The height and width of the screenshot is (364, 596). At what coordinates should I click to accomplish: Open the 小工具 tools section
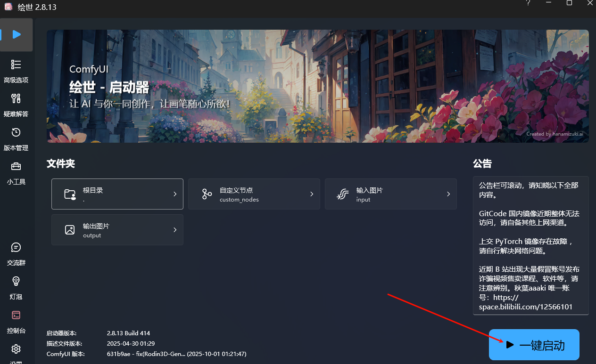16,171
